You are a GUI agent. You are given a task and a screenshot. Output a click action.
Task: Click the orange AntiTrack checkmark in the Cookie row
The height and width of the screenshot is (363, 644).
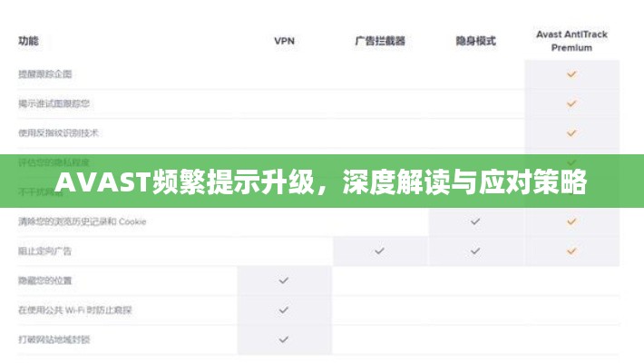click(x=571, y=221)
